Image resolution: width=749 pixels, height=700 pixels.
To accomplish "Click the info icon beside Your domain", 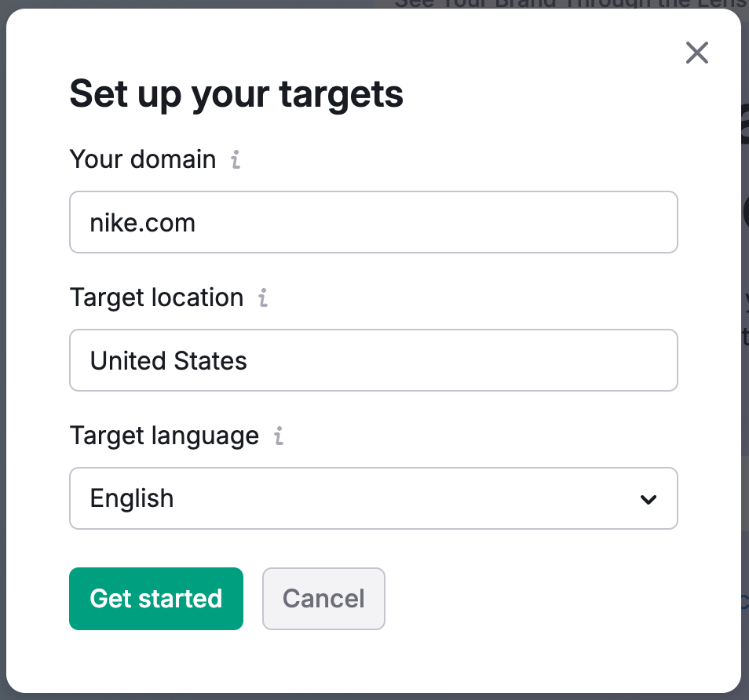I will (236, 160).
